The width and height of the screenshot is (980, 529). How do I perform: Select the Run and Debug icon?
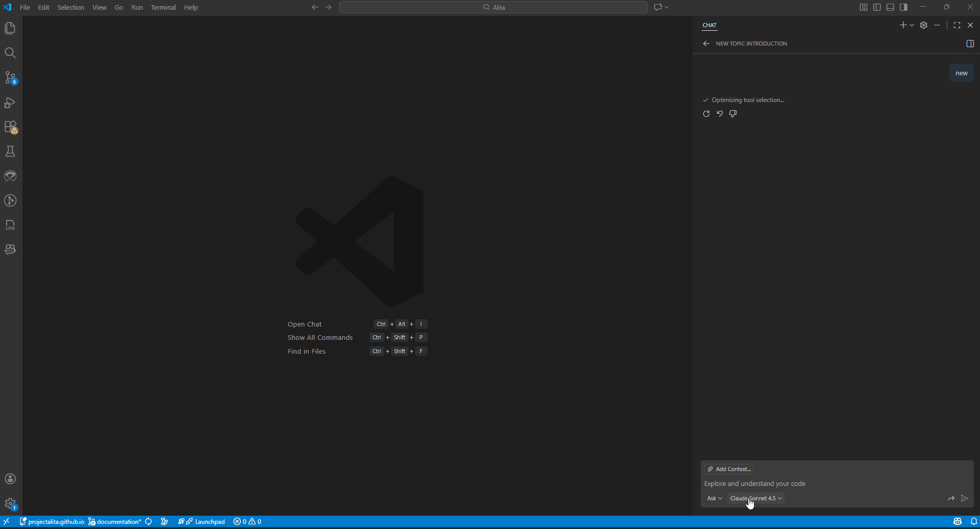click(x=10, y=103)
